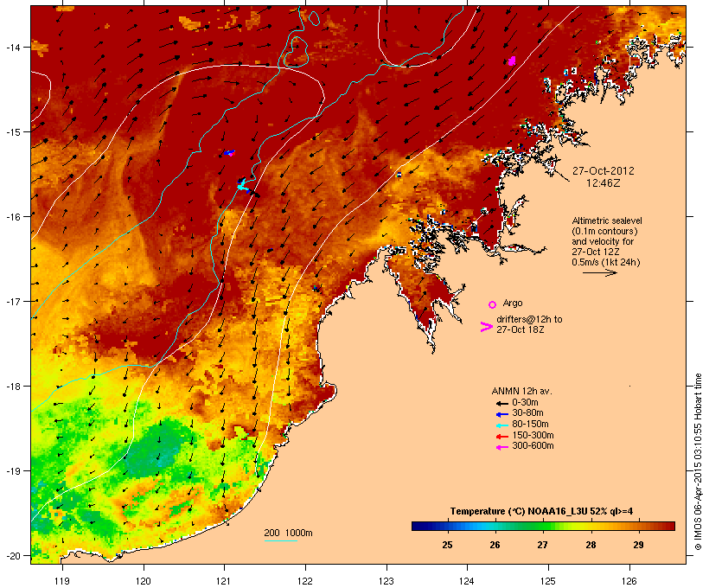Click the red 150-300m legend arrow

click(501, 436)
